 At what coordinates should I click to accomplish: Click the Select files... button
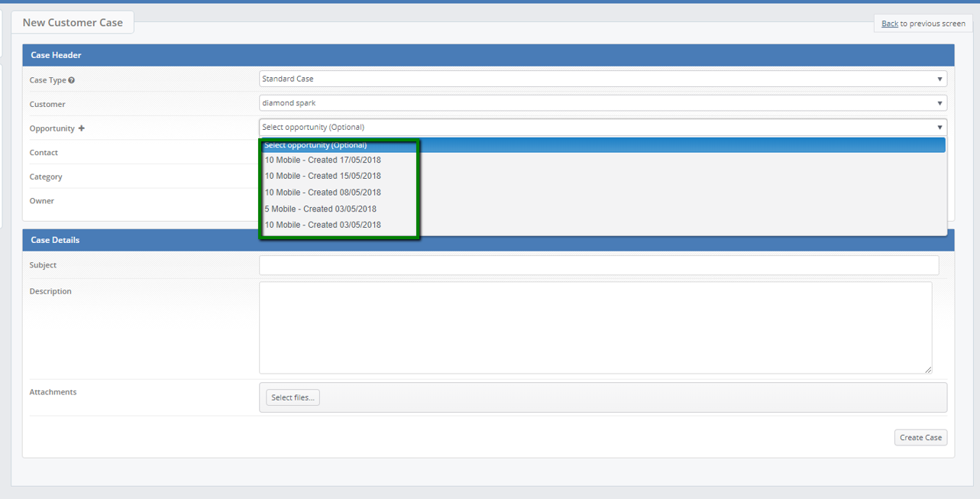coord(293,397)
